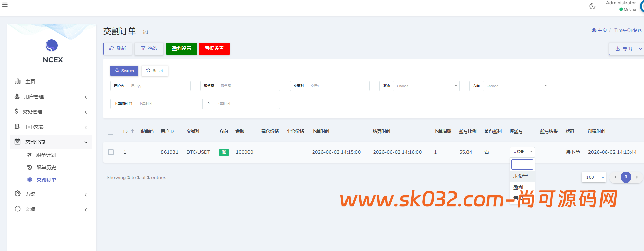Go to previous page arrow

point(615,177)
